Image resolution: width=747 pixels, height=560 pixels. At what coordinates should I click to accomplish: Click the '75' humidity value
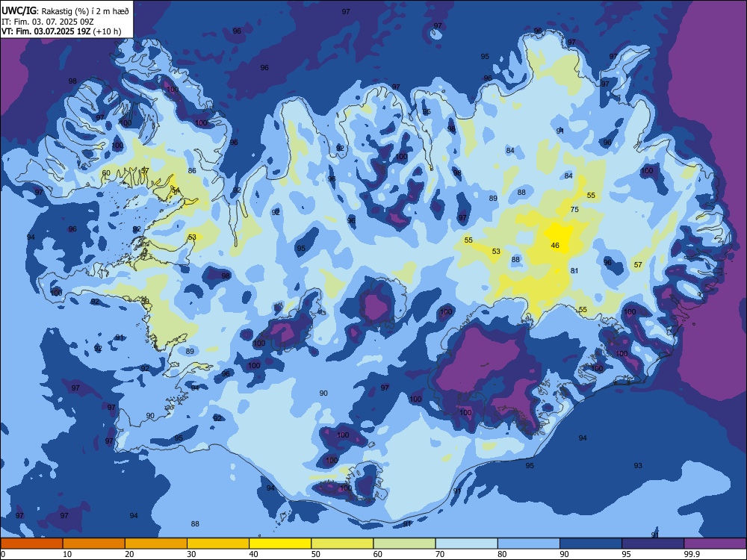574,210
